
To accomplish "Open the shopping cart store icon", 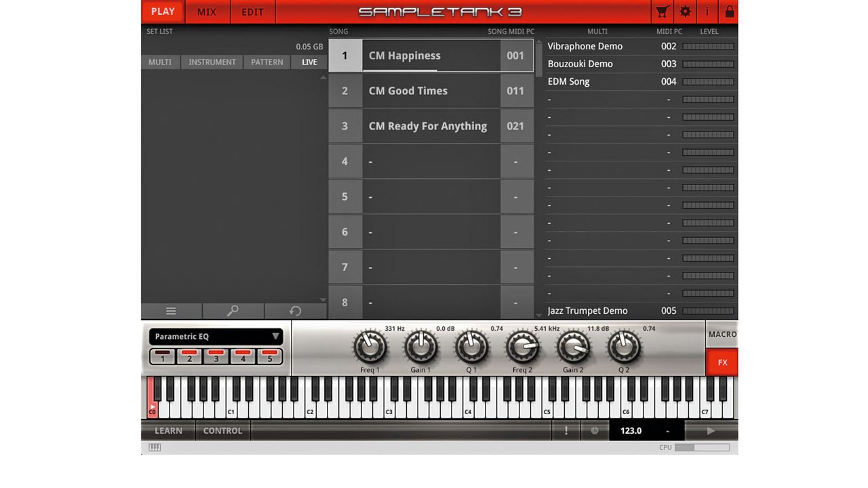I will [x=663, y=12].
